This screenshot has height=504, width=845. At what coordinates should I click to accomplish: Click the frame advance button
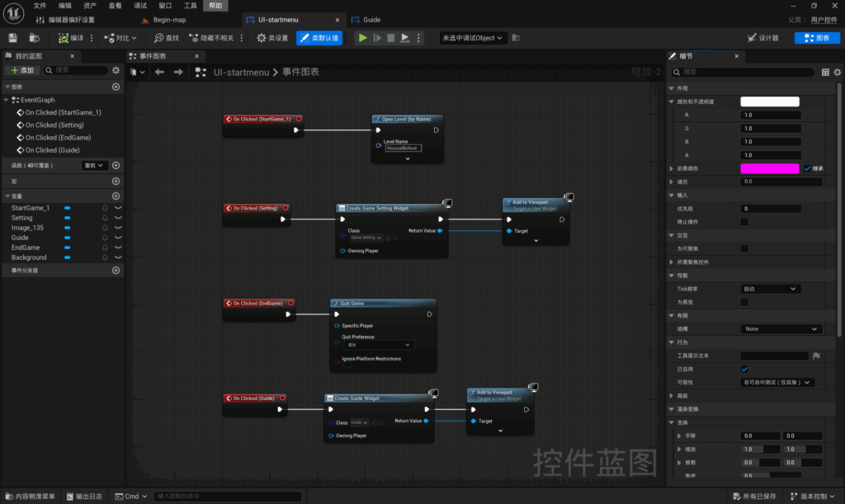(x=377, y=38)
